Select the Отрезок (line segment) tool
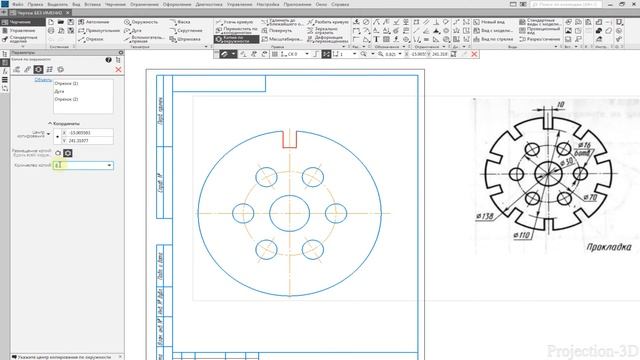The image size is (640, 360). pyautogui.click(x=91, y=39)
